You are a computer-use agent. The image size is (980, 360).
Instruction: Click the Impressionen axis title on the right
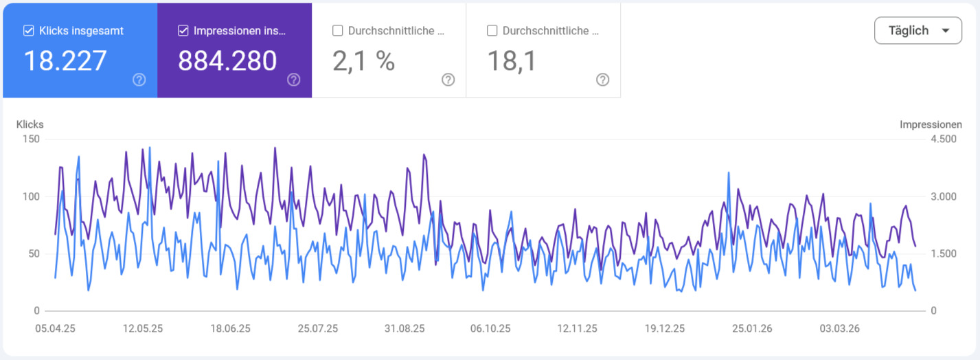(931, 124)
